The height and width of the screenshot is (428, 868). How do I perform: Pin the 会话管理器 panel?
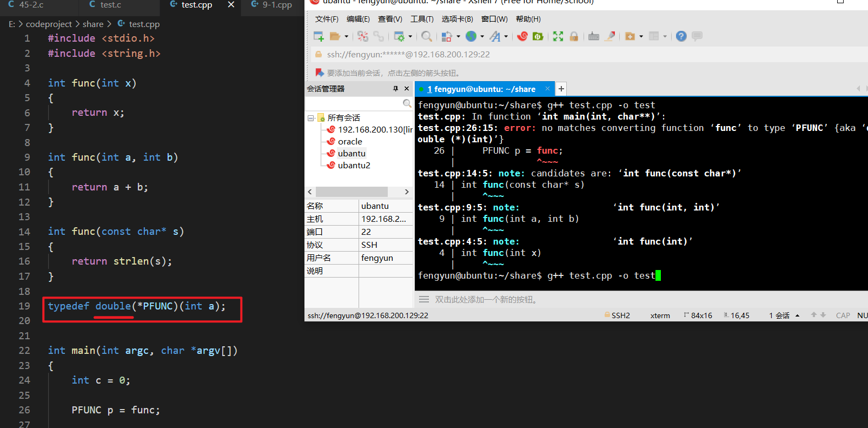click(x=395, y=88)
